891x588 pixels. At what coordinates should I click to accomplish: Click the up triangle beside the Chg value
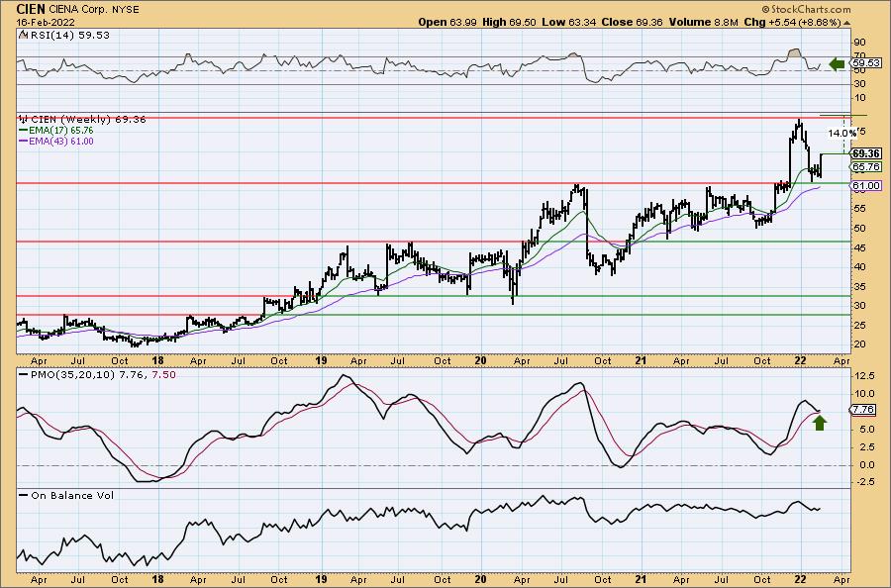(846, 23)
